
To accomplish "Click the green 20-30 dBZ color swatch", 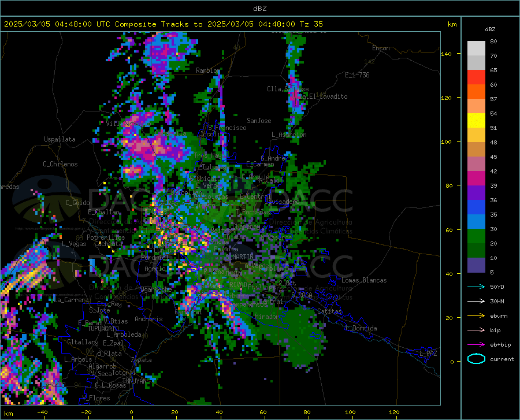I will 476,236.
